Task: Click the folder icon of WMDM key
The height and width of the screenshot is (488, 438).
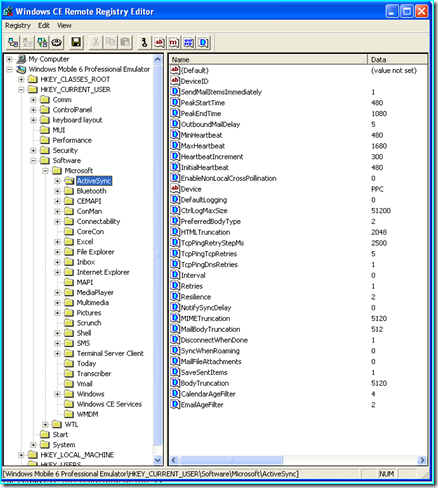Action: (69, 414)
